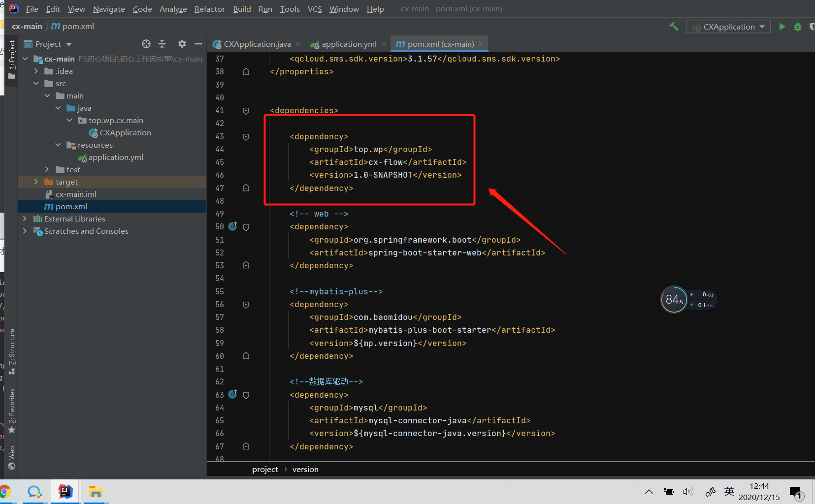Hide the Project panel with the minus icon
Image resolution: width=815 pixels, height=504 pixels.
198,44
